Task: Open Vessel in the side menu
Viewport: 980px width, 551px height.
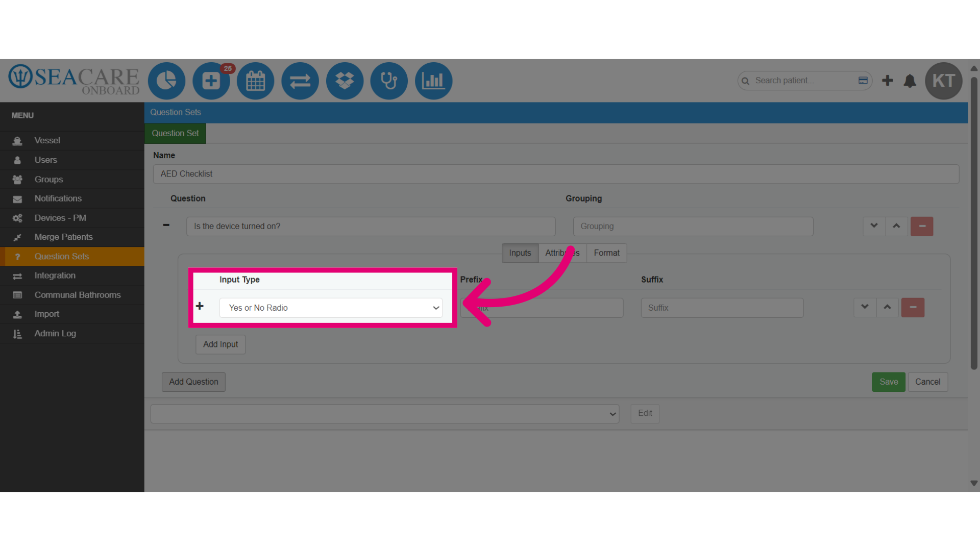Action: (x=72, y=140)
